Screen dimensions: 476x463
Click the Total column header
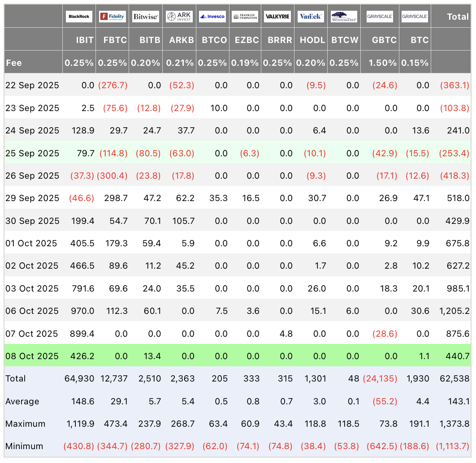coord(458,17)
